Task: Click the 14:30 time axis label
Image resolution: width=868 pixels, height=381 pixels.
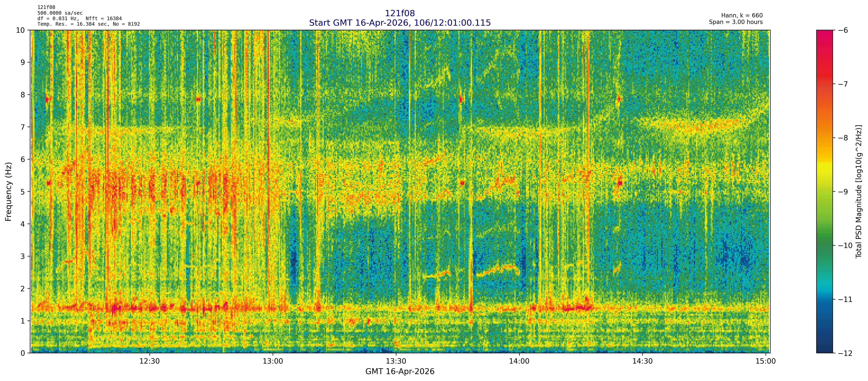Action: click(643, 362)
